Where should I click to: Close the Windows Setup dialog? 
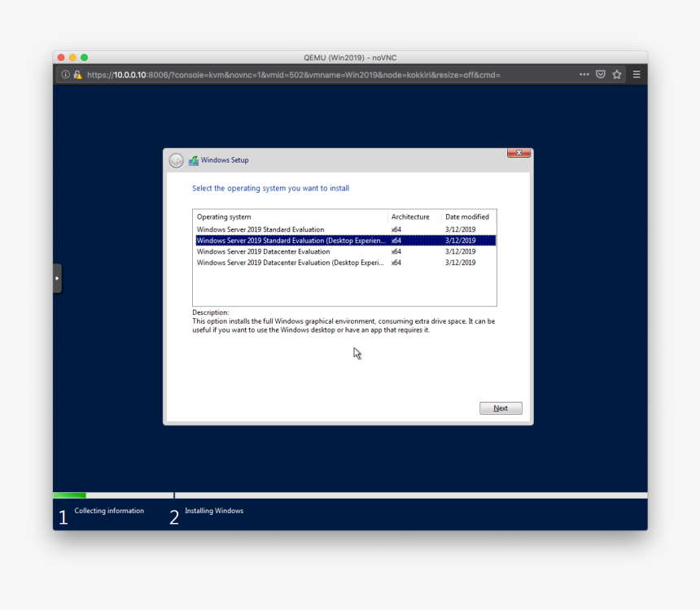click(518, 153)
